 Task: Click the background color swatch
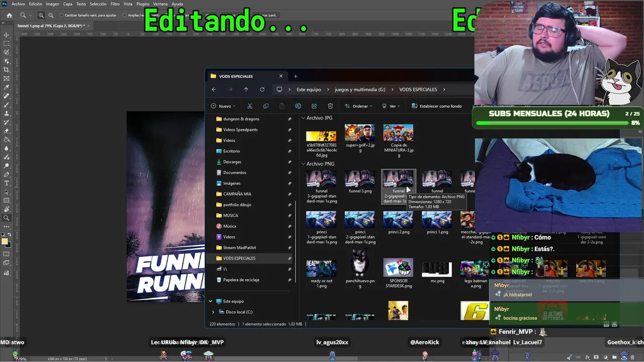tap(9, 245)
